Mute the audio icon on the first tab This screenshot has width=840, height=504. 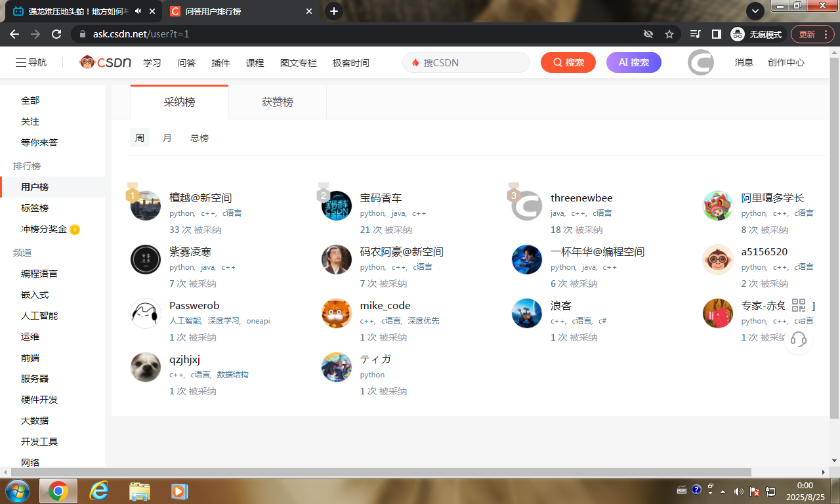(138, 11)
